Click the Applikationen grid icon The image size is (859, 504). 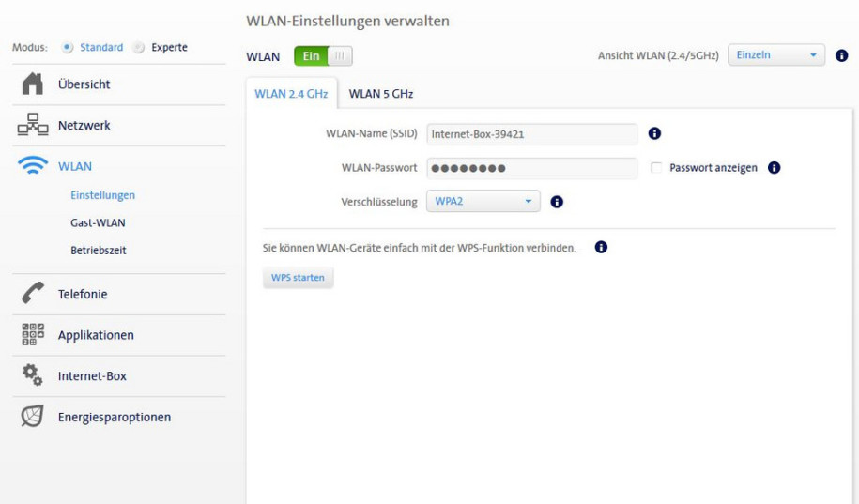click(x=32, y=334)
